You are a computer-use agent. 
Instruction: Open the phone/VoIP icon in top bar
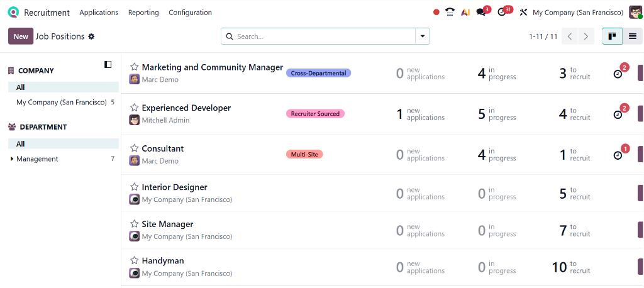pyautogui.click(x=450, y=13)
